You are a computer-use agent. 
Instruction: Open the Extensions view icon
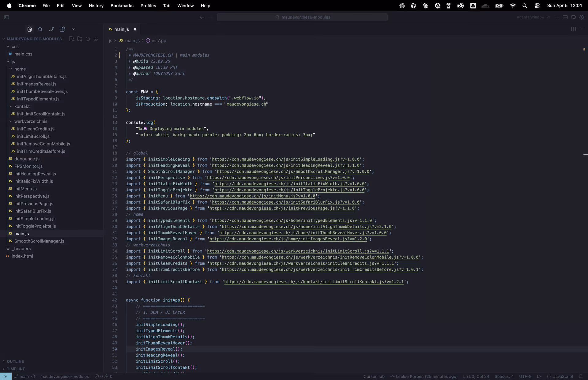point(62,29)
